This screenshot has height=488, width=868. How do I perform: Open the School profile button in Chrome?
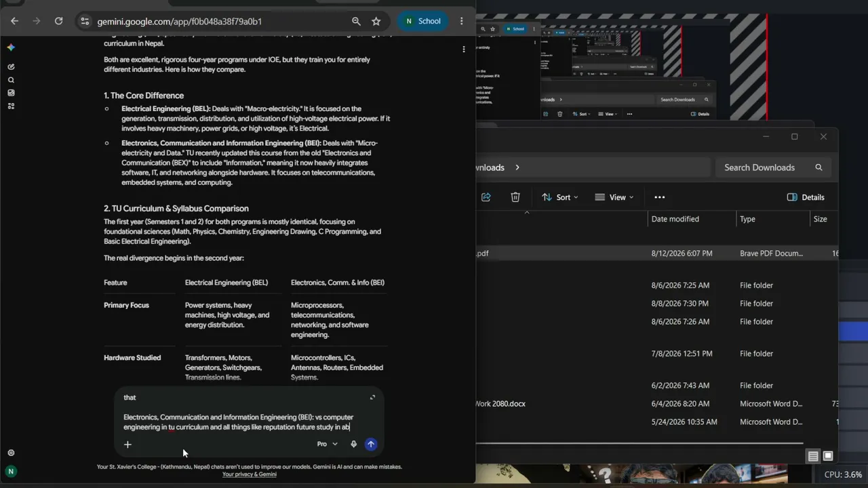point(422,21)
